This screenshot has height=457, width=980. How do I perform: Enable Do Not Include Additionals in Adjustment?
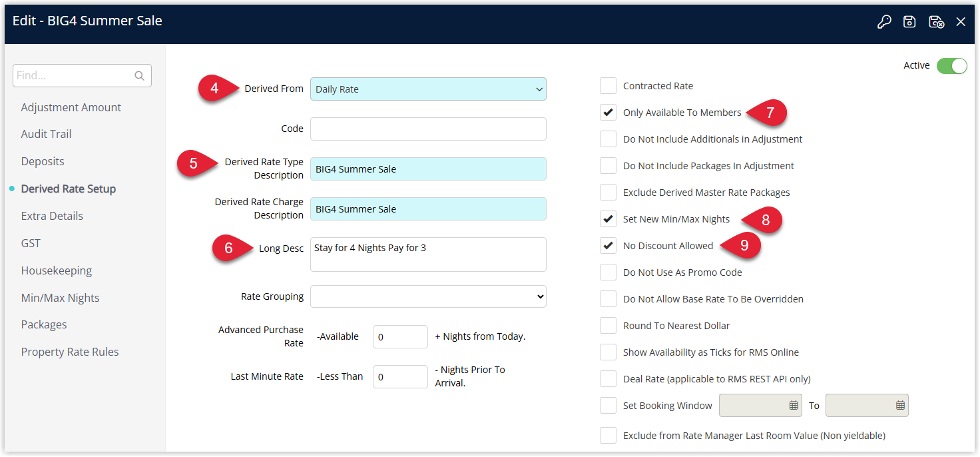pyautogui.click(x=608, y=139)
